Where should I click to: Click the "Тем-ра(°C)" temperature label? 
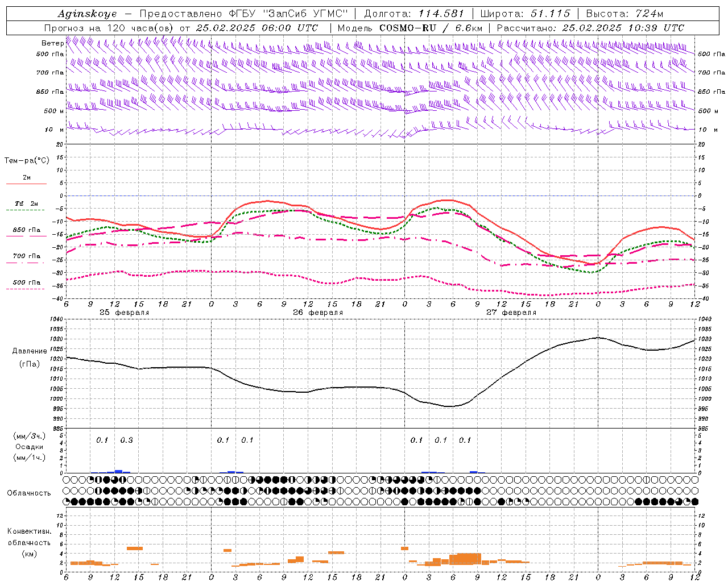27,161
